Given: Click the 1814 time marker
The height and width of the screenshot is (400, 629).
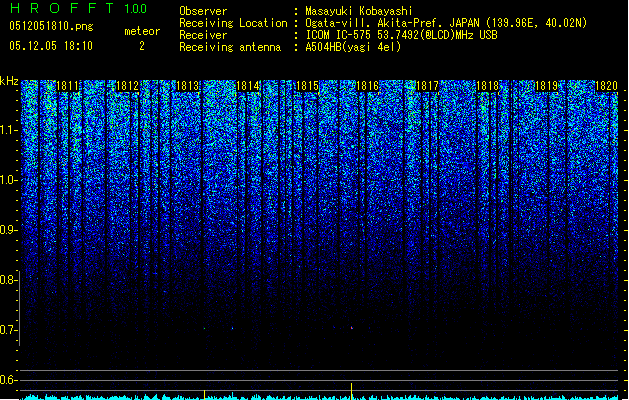Looking at the screenshot, I should 248,86.
